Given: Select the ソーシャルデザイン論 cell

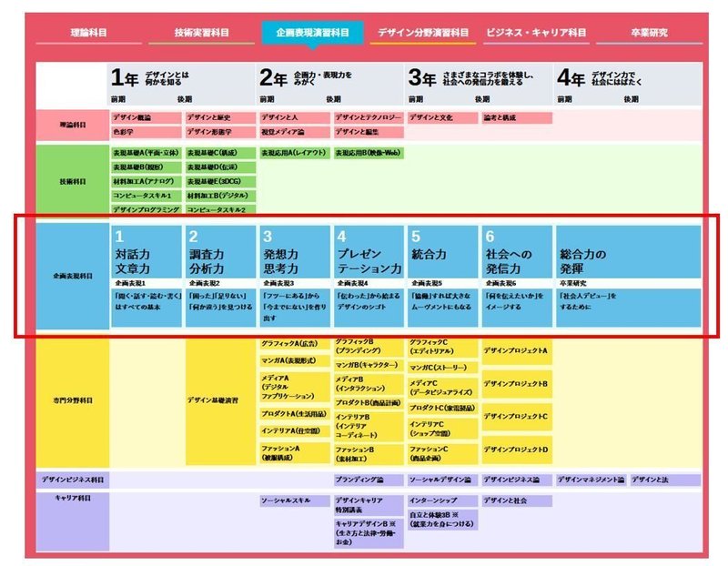Looking at the screenshot, I should coord(443,480).
